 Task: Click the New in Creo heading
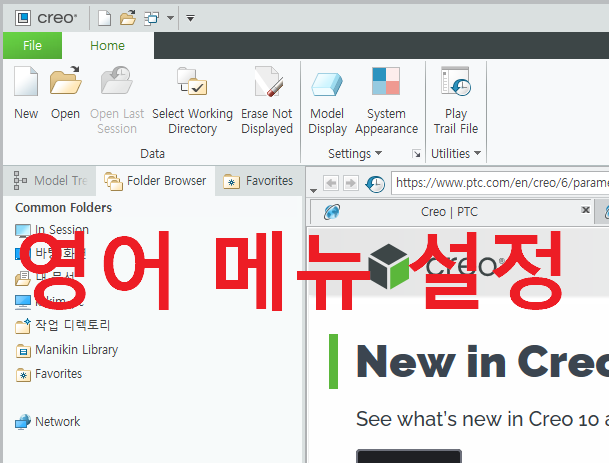[483, 362]
